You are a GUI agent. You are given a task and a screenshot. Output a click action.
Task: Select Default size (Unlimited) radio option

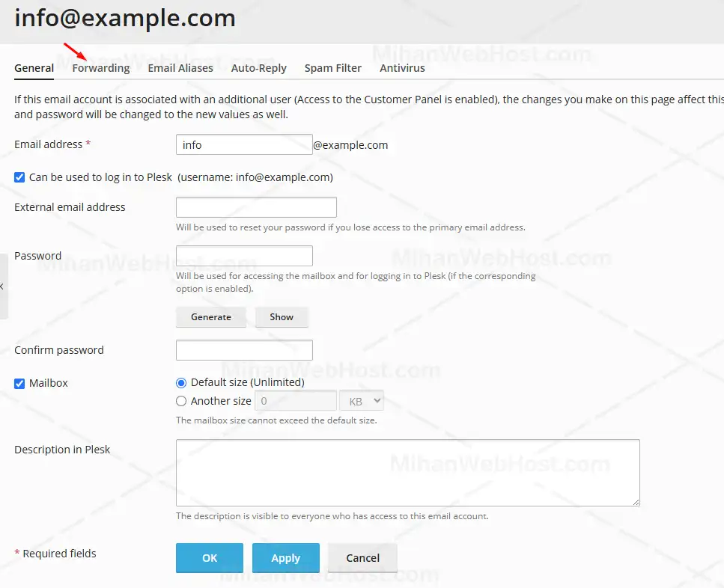(x=181, y=383)
